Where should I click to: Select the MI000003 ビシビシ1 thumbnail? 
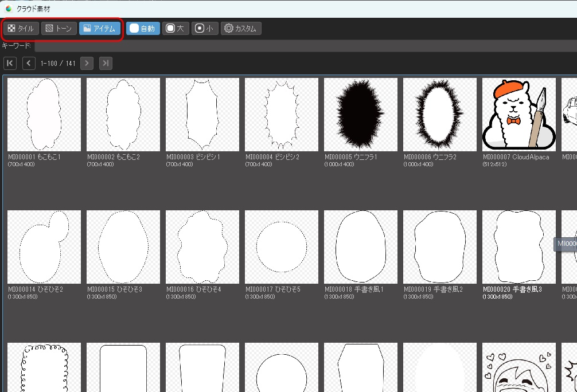click(202, 115)
